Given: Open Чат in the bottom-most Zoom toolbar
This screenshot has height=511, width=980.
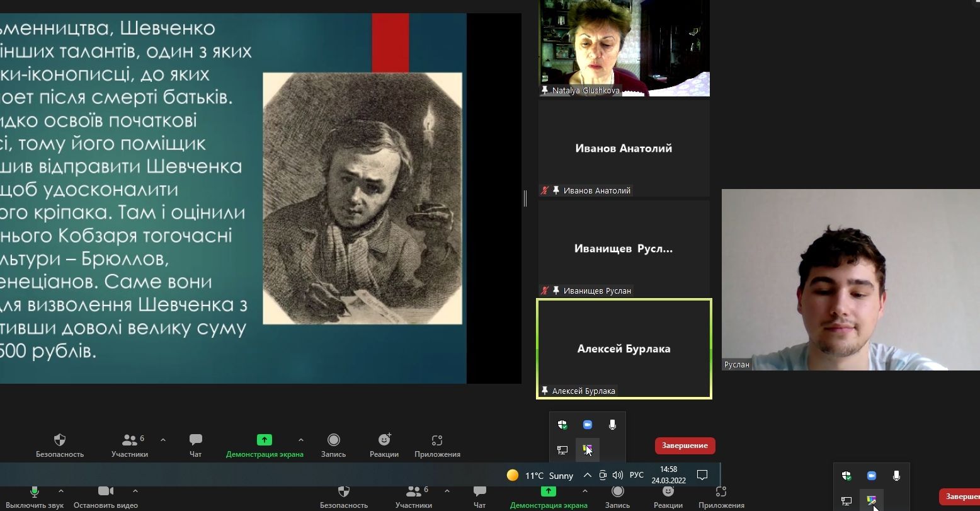Looking at the screenshot, I should (x=480, y=497).
